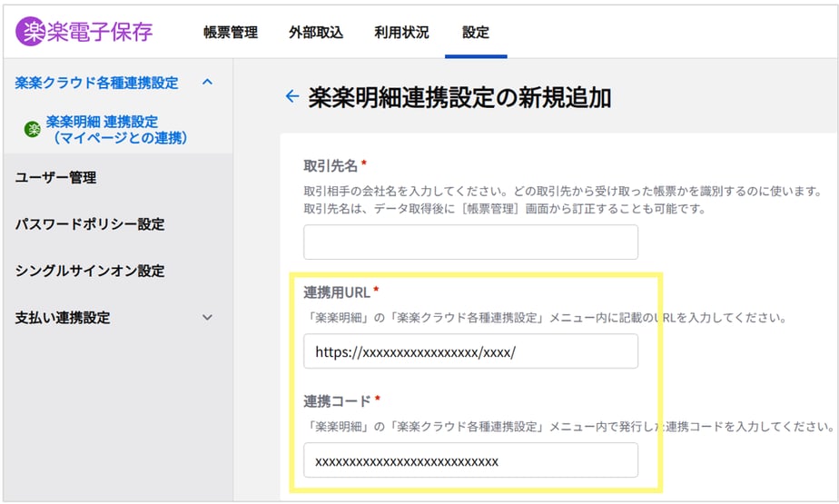
Task: Click the help text under 連携用URL label
Action: click(x=545, y=318)
